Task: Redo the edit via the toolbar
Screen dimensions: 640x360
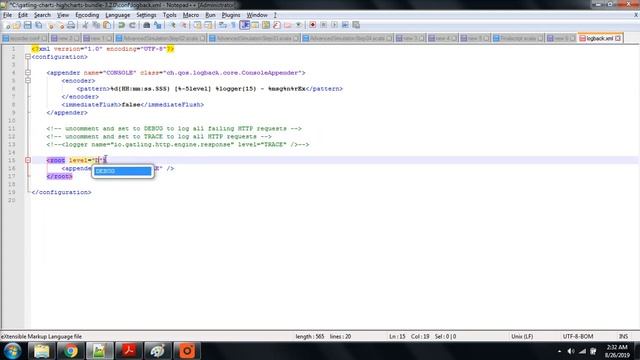Action: click(x=132, y=25)
